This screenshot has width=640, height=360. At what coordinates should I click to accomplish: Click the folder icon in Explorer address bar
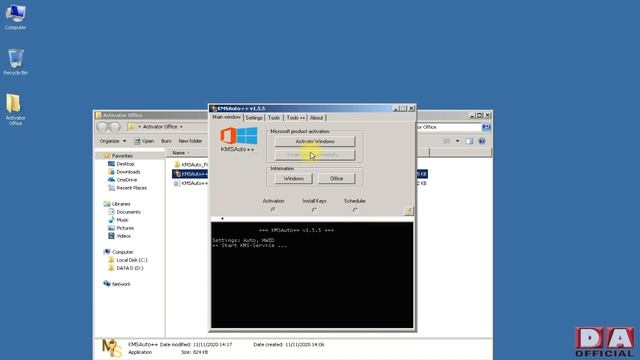(x=131, y=127)
